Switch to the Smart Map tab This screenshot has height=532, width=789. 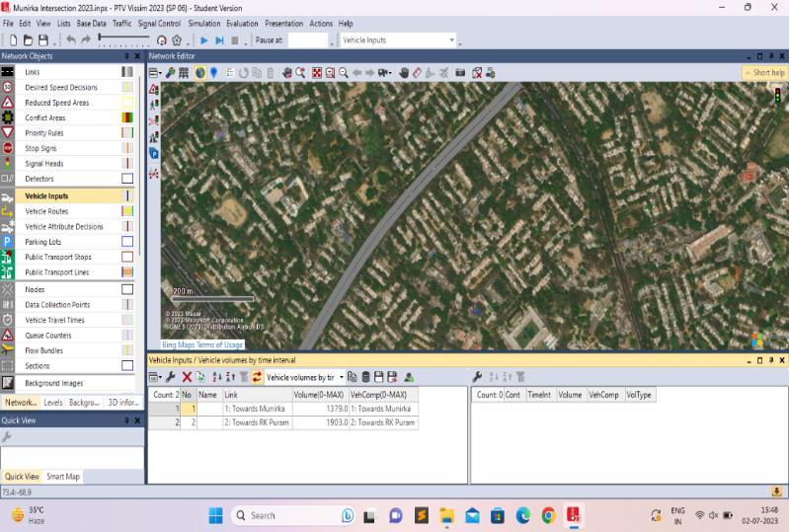click(63, 477)
